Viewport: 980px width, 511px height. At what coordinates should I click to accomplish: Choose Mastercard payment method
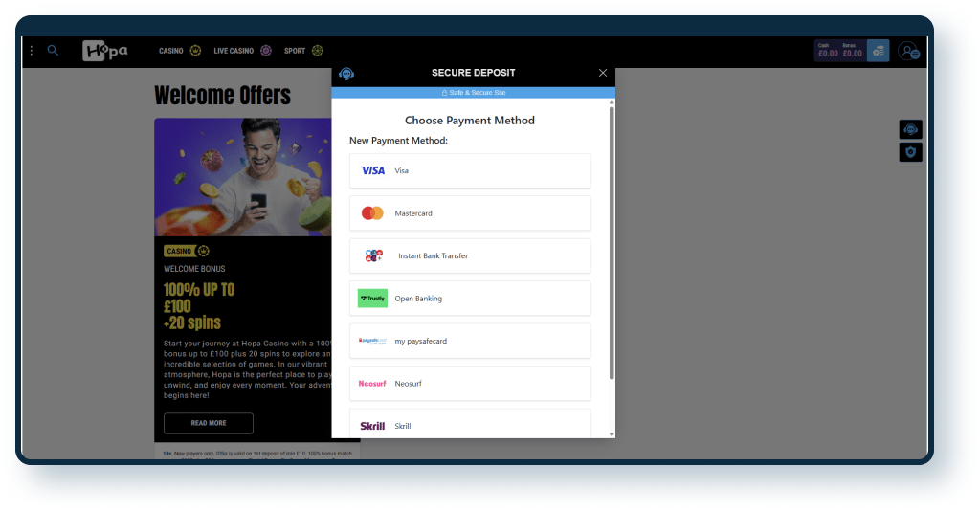pos(470,213)
